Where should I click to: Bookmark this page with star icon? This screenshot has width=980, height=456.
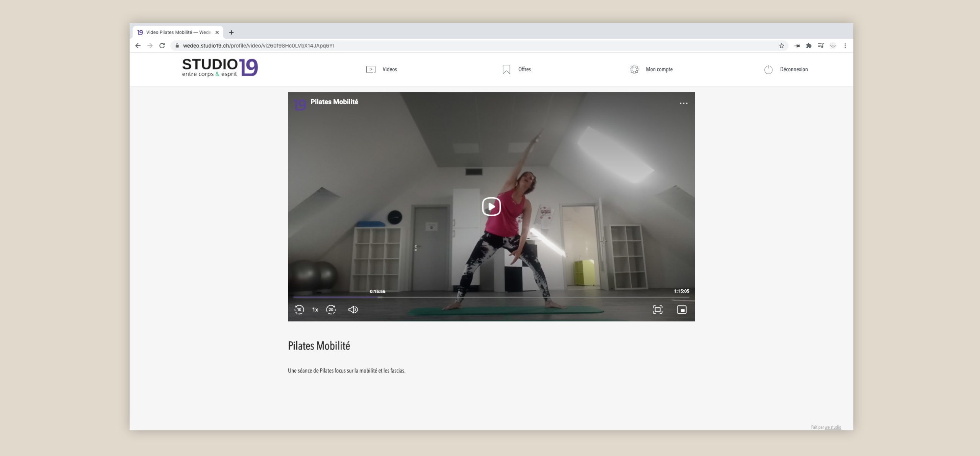point(782,46)
